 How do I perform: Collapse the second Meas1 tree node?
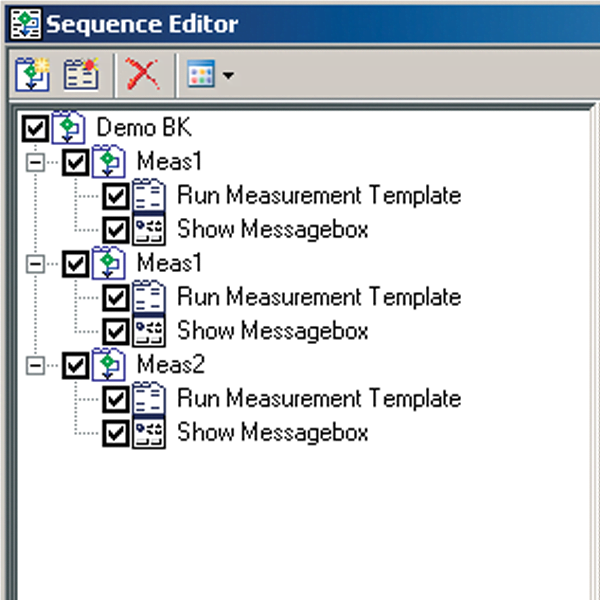tap(38, 264)
